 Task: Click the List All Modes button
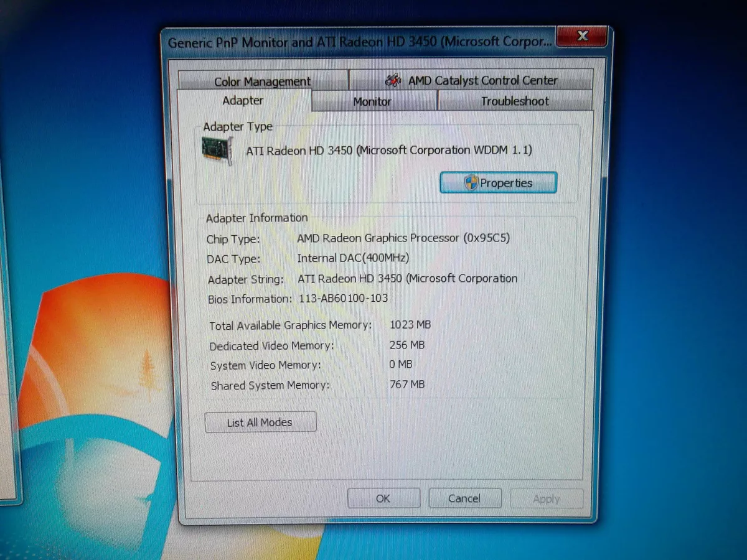point(260,422)
